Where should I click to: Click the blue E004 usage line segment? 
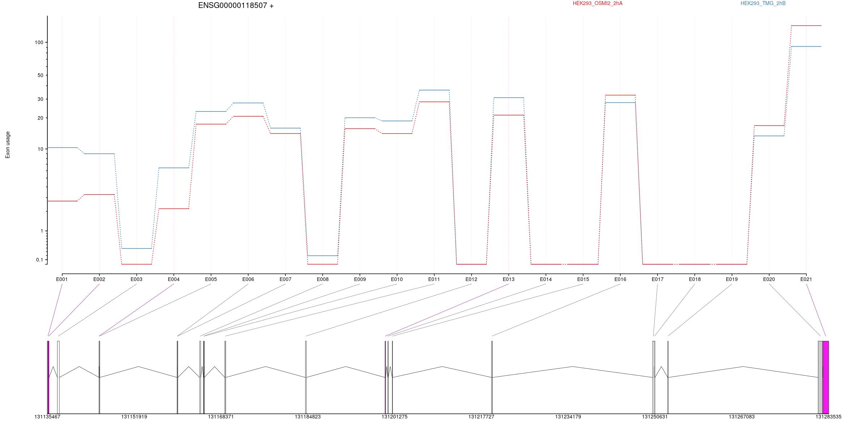click(174, 168)
